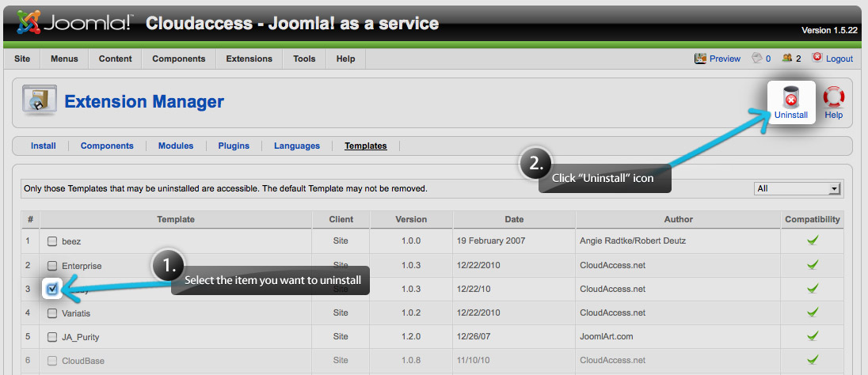The height and width of the screenshot is (375, 868).
Task: Click the Extension Manager title
Action: (x=144, y=102)
